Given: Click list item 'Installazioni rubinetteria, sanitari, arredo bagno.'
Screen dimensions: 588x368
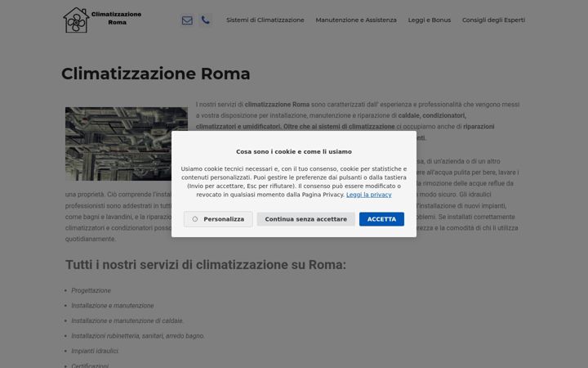Looking at the screenshot, I should [x=138, y=336].
